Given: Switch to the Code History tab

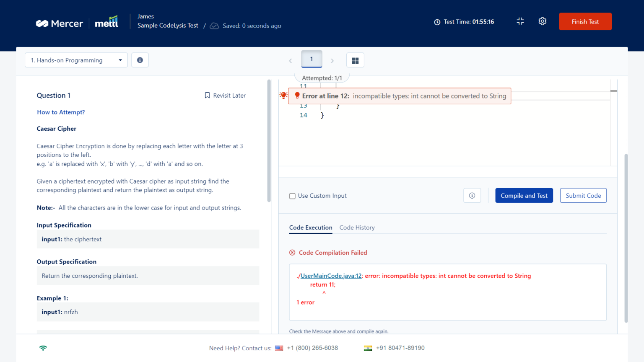Looking at the screenshot, I should pyautogui.click(x=357, y=228).
